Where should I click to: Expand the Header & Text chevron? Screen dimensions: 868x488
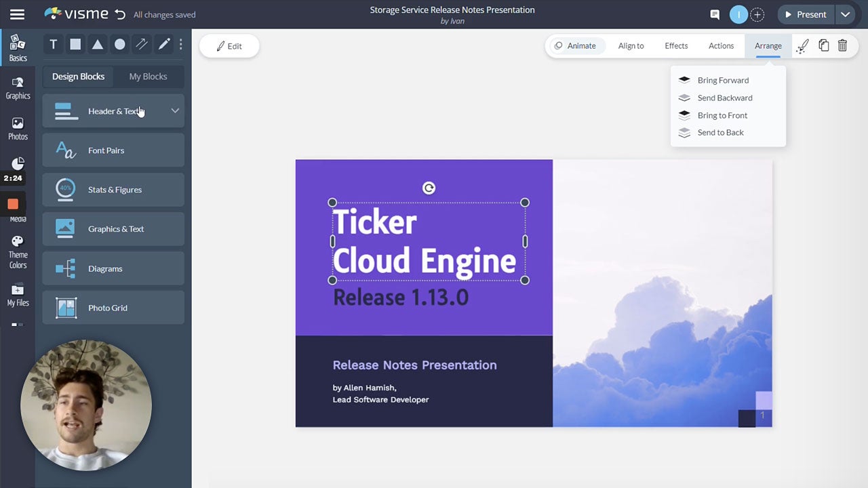[x=175, y=110]
